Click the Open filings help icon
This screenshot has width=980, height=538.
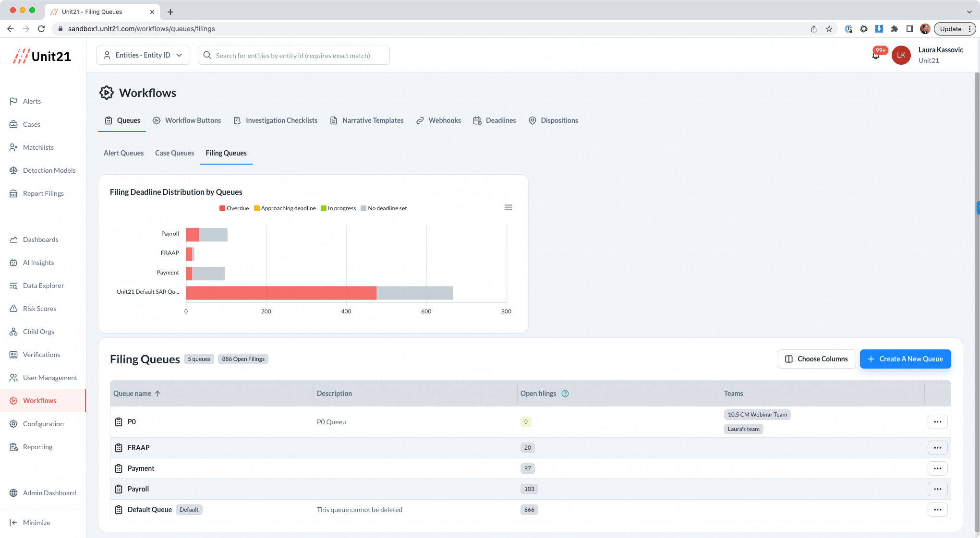[x=565, y=394]
